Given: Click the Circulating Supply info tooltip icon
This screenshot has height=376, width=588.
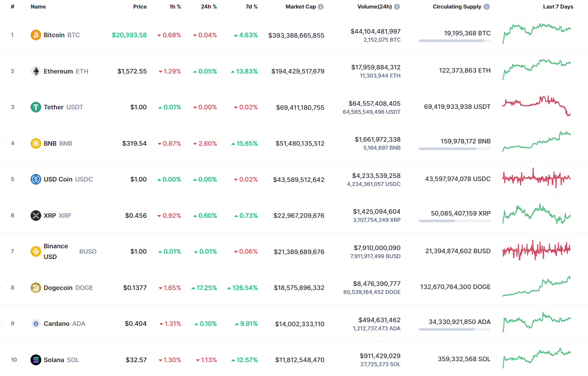Looking at the screenshot, I should click(486, 6).
